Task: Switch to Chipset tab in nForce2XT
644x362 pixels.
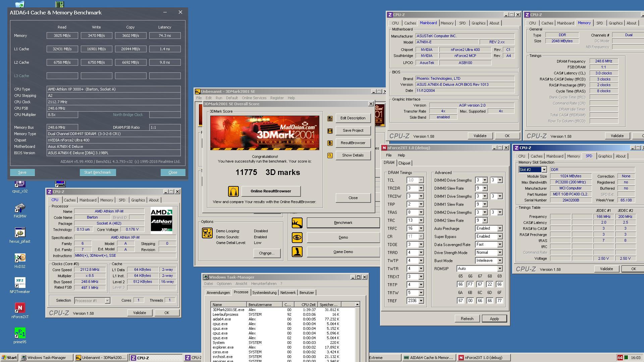Action: tap(404, 163)
